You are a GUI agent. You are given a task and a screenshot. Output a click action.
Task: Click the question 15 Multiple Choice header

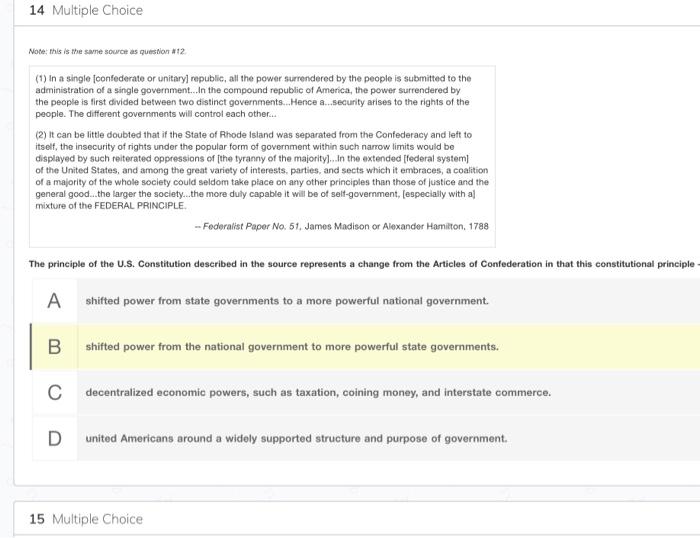[86, 519]
